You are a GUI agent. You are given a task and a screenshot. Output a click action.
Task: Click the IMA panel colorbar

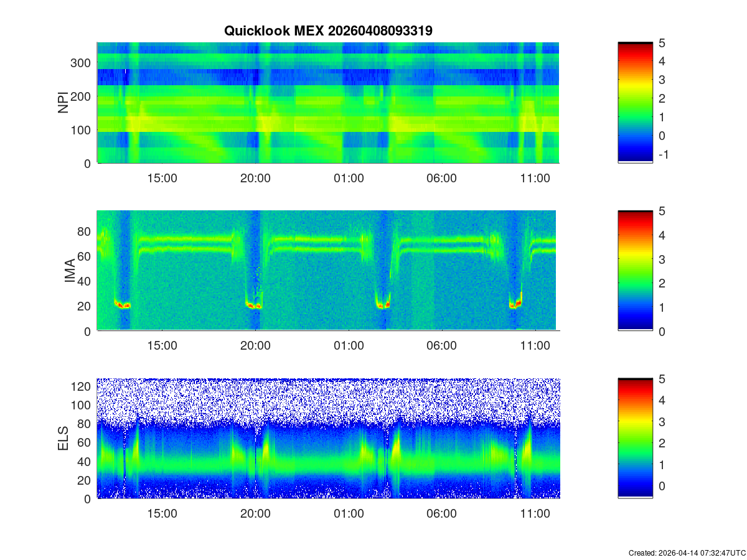coord(635,271)
